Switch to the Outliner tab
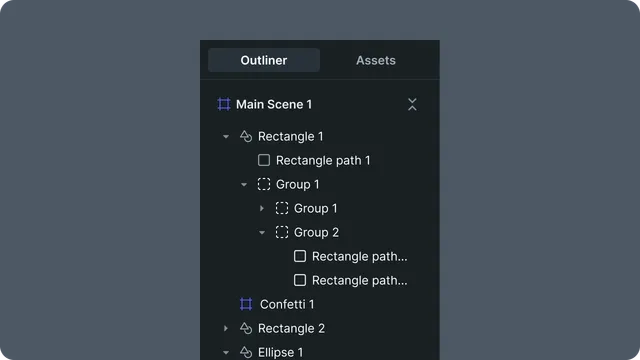Image resolution: width=640 pixels, height=360 pixels. click(264, 60)
